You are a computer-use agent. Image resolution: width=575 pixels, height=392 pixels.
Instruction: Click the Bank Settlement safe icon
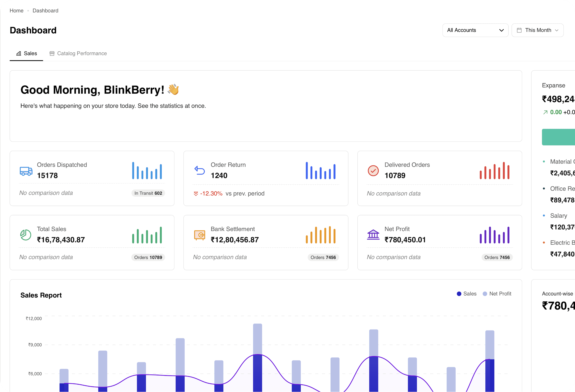199,235
